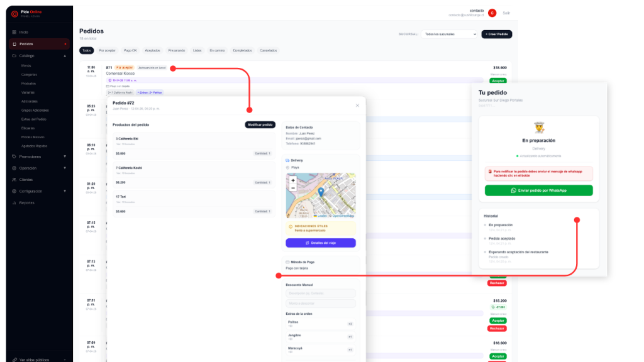This screenshot has height=362, width=644.
Task: Open Inicio from the sidebar
Action: 24,32
